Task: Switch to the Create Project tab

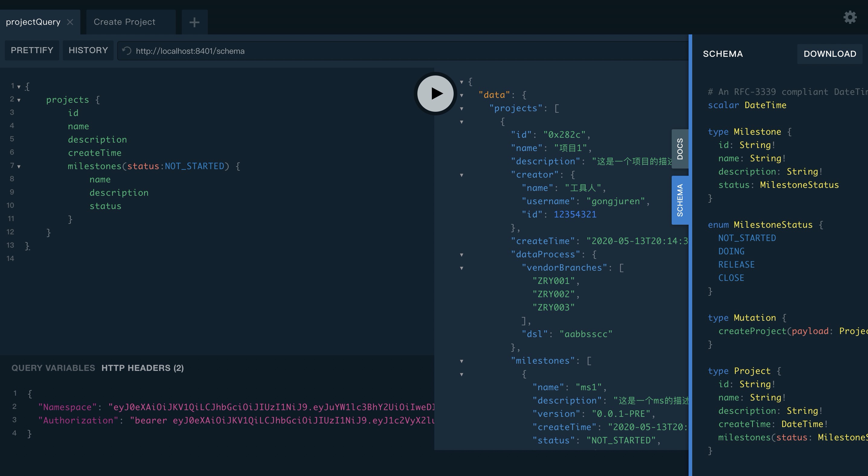Action: tap(124, 22)
